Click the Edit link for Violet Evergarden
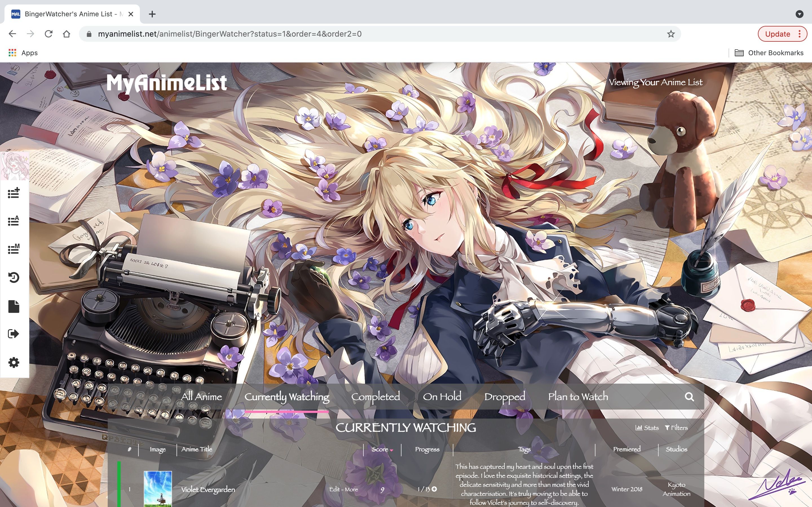This screenshot has width=812, height=507. 335,489
